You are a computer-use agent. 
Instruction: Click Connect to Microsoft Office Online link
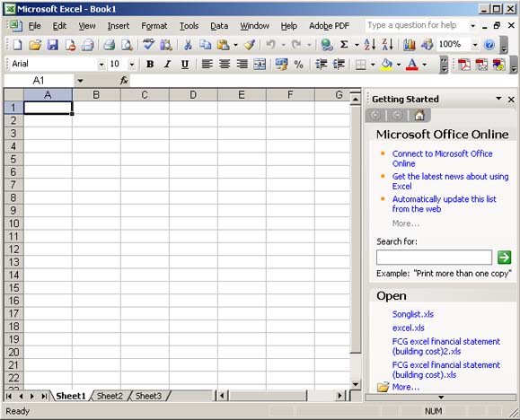coord(442,159)
